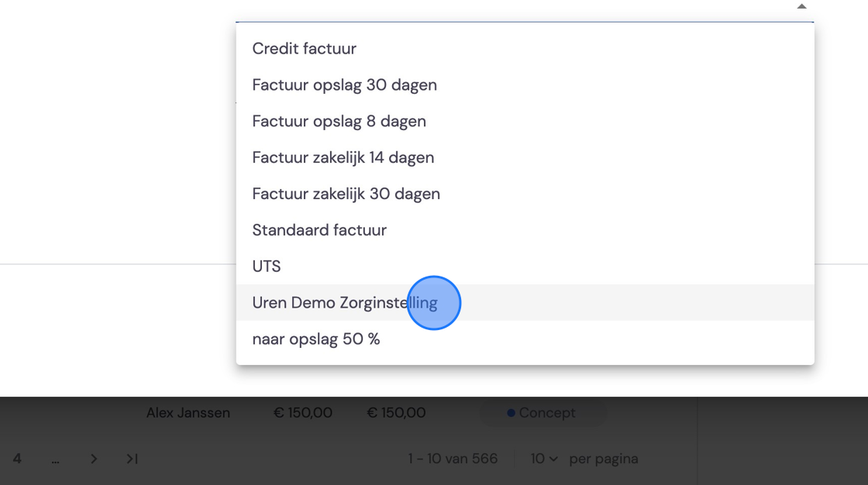
Task: Open page 4 of the list
Action: pyautogui.click(x=17, y=459)
